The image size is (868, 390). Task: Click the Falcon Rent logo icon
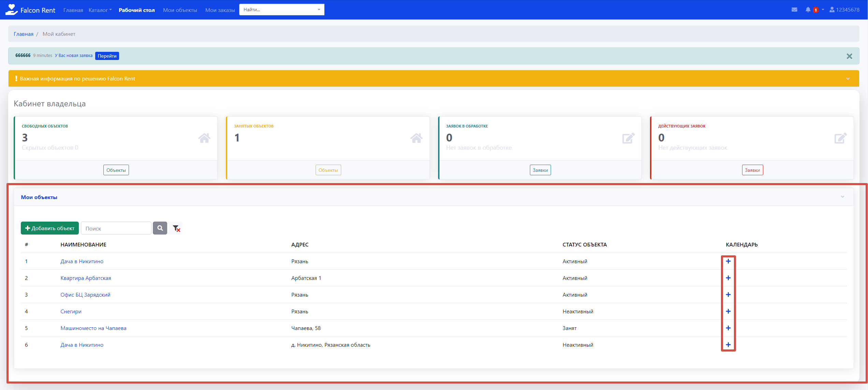pyautogui.click(x=11, y=10)
